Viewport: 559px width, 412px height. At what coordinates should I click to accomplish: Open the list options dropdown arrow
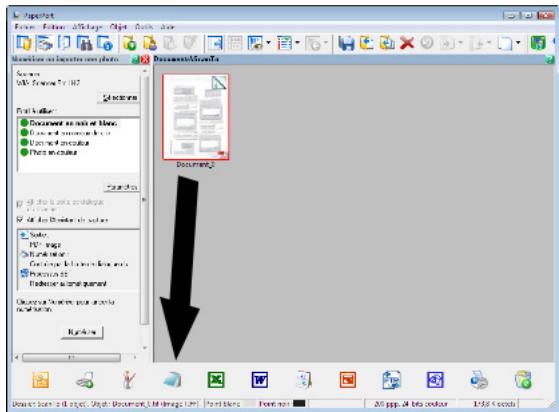coord(297,43)
